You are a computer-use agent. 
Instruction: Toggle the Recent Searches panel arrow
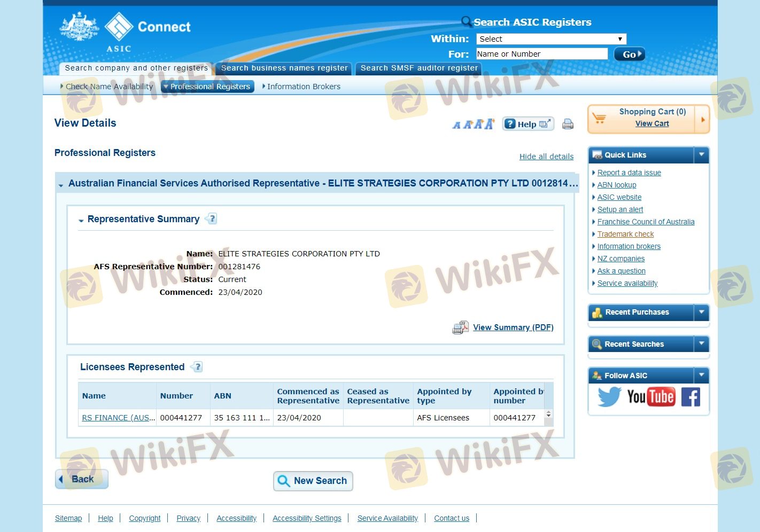(x=701, y=344)
